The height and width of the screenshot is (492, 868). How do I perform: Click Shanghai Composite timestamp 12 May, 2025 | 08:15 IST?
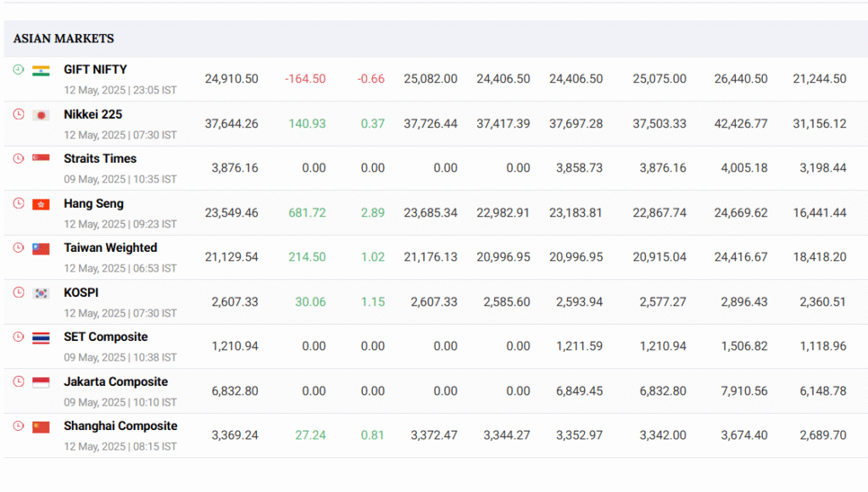coord(120,446)
